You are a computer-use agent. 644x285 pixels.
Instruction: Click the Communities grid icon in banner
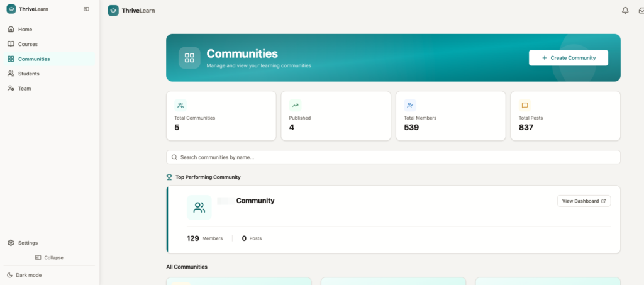click(189, 58)
